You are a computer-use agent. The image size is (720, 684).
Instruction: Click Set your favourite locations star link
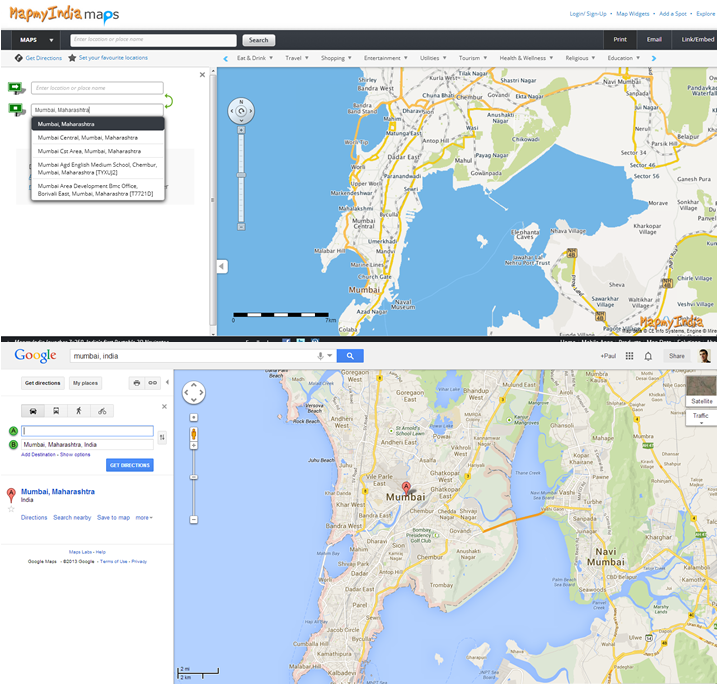pos(108,58)
